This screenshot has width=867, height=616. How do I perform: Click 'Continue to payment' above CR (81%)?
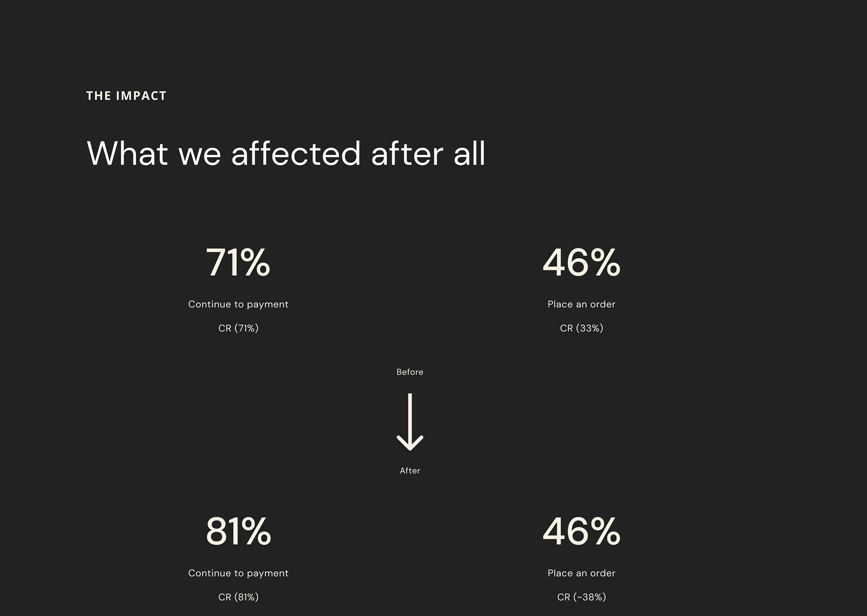238,573
